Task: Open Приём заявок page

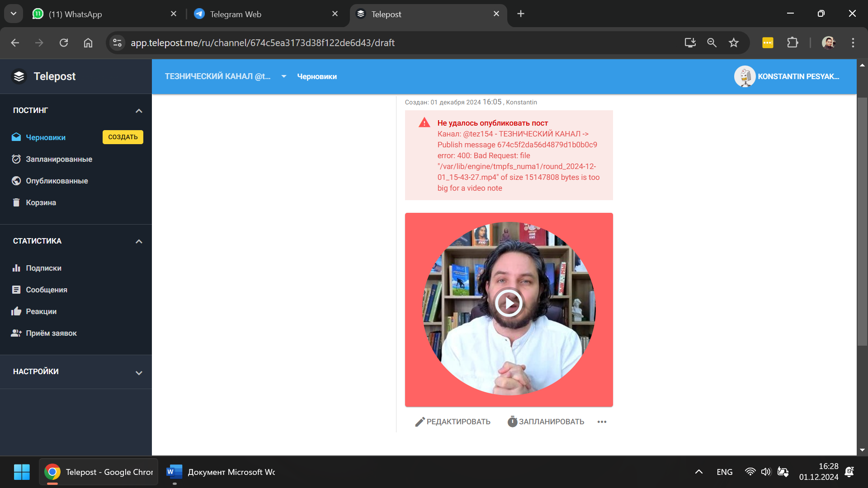Action: click(51, 333)
